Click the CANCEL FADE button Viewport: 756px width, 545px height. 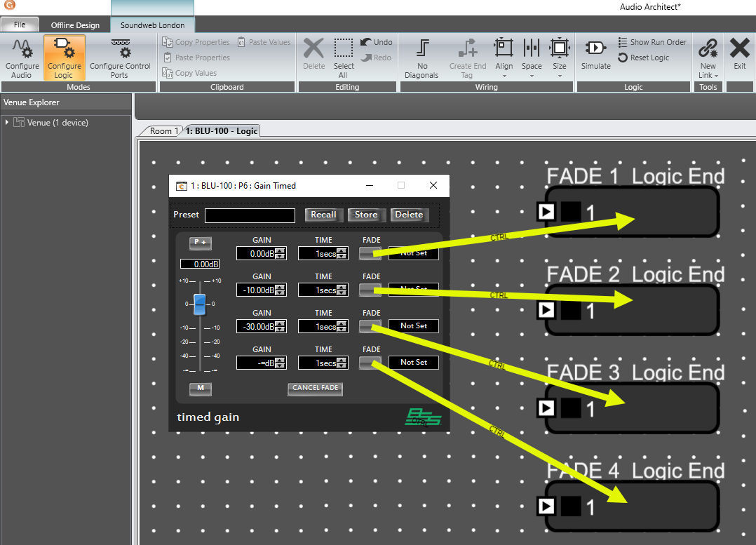[316, 389]
